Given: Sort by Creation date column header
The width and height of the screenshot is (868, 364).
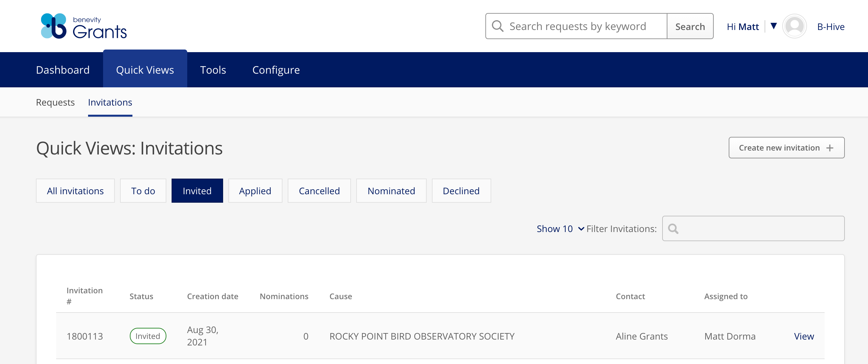Looking at the screenshot, I should coord(213,296).
